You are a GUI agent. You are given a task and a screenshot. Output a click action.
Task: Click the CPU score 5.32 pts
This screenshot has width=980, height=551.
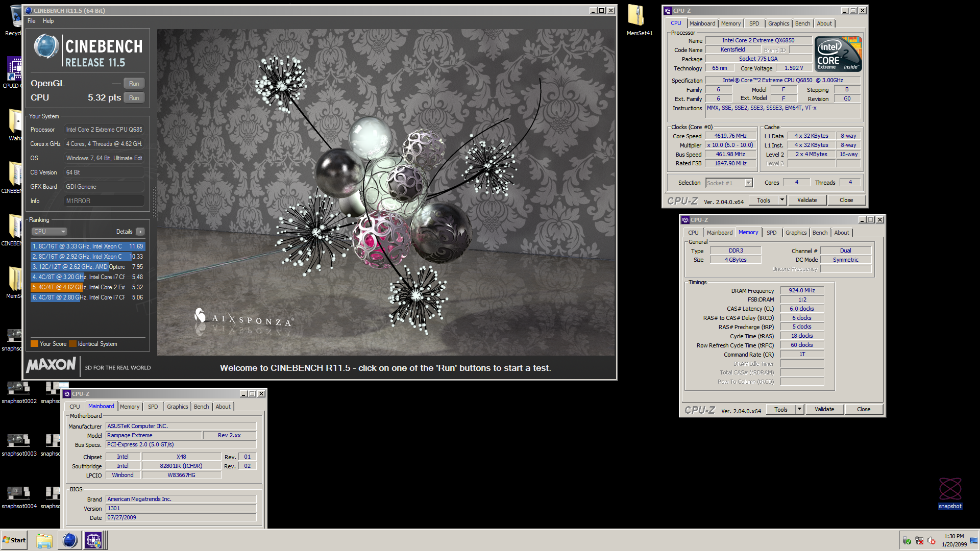point(104,98)
